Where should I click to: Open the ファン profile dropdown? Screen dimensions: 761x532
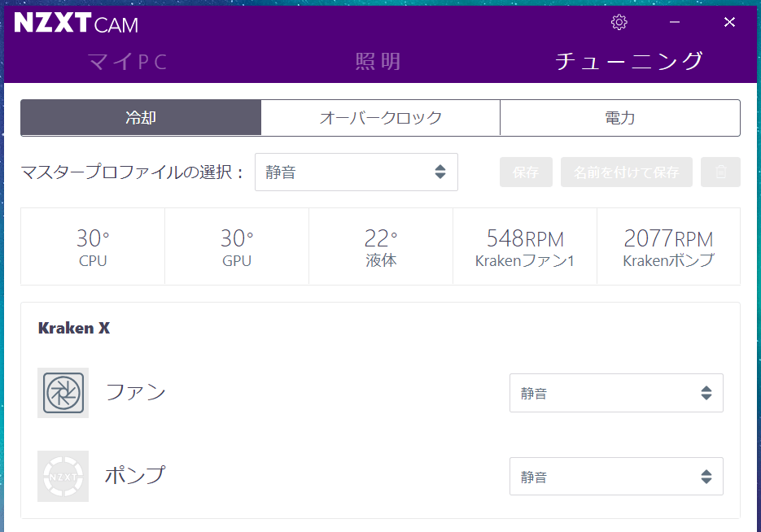[x=616, y=393]
